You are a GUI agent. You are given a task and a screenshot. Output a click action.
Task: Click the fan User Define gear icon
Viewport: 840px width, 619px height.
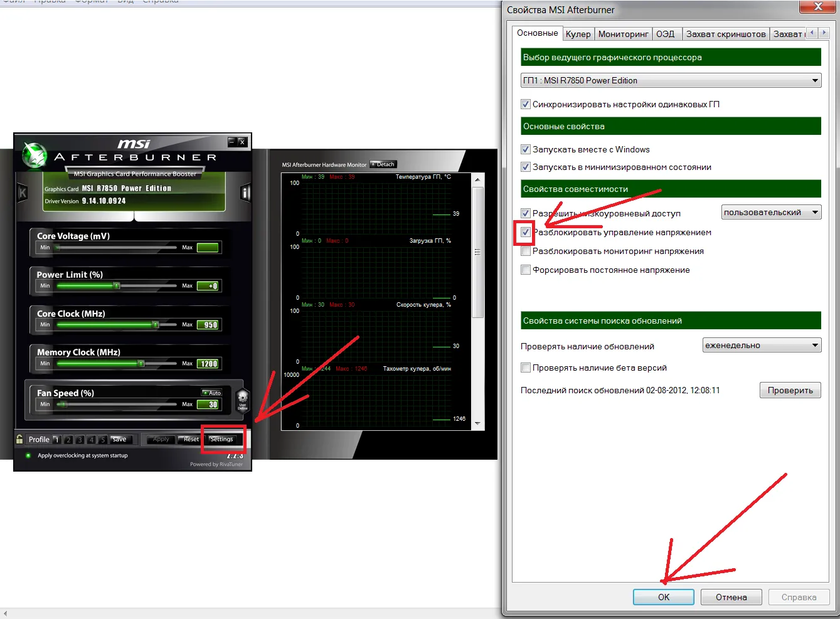(x=242, y=399)
